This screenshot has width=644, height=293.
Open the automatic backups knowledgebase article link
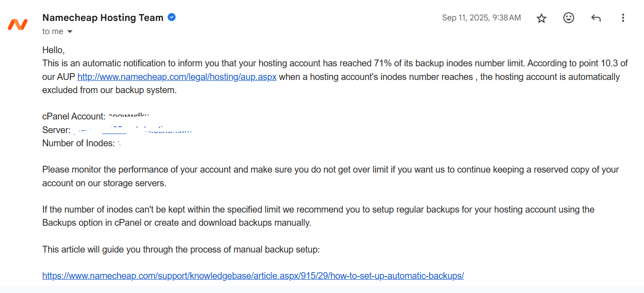[x=253, y=276]
